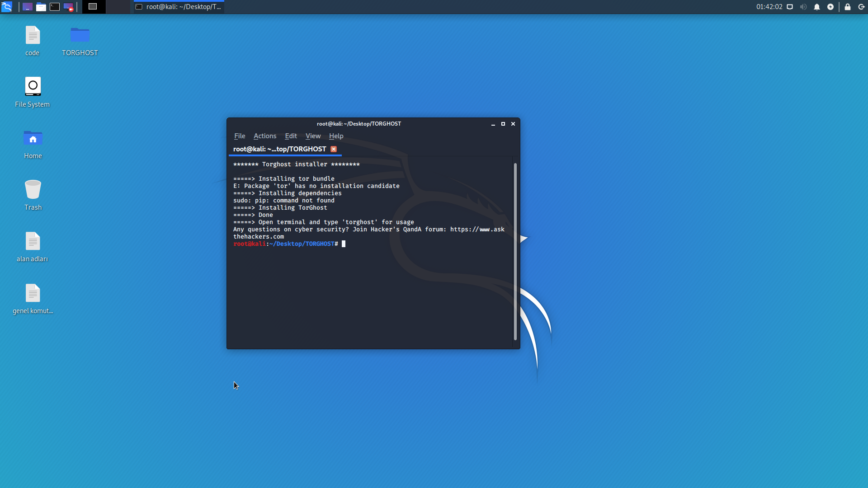Select the root@kali taskbar window button
This screenshot has width=868, height=488.
[x=179, y=7]
